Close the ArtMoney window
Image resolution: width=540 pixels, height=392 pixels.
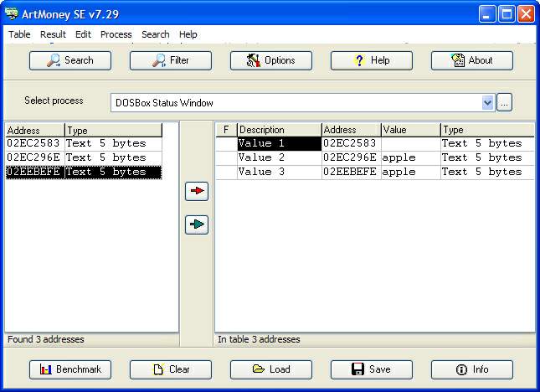tap(527, 14)
